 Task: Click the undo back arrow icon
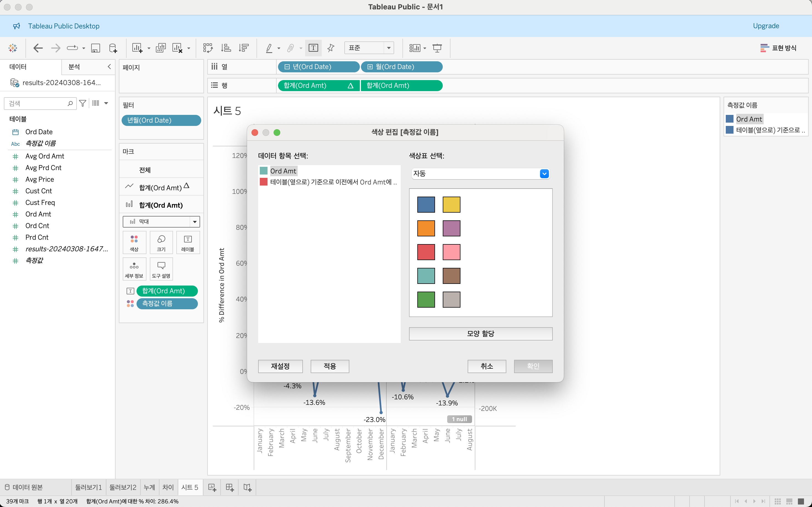38,48
